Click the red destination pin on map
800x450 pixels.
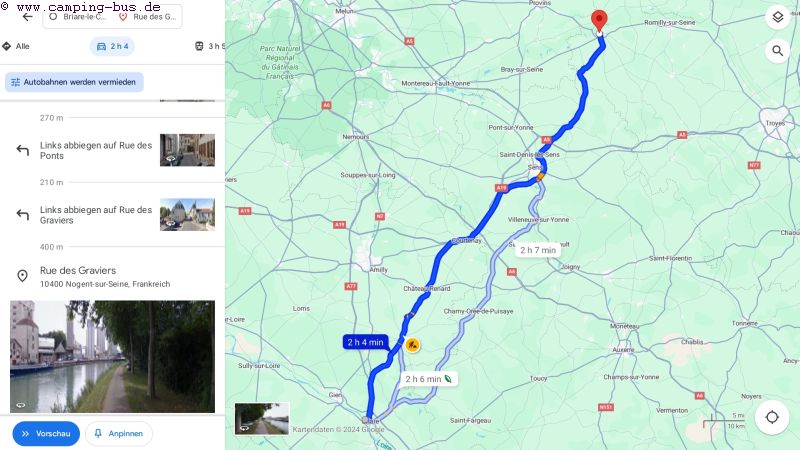599,22
